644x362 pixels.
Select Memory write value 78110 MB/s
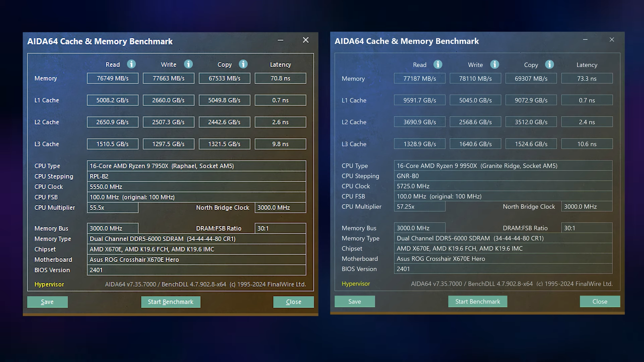[x=475, y=78]
